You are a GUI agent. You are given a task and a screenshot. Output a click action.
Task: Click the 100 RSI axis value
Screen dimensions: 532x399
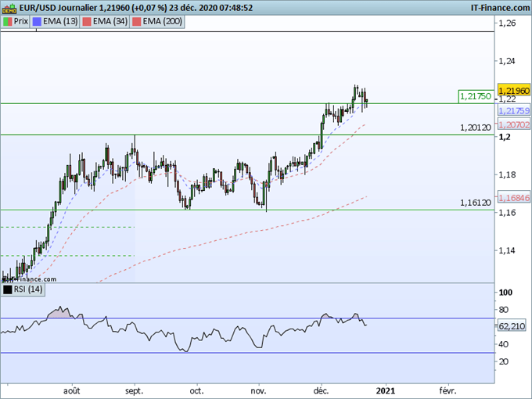click(x=505, y=293)
